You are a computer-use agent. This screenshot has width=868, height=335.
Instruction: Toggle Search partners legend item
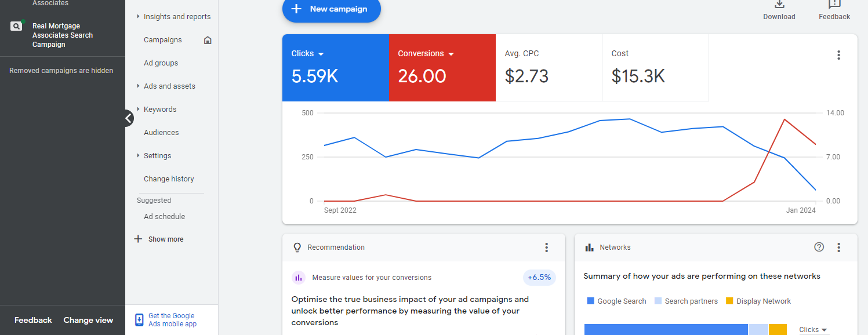pos(686,301)
